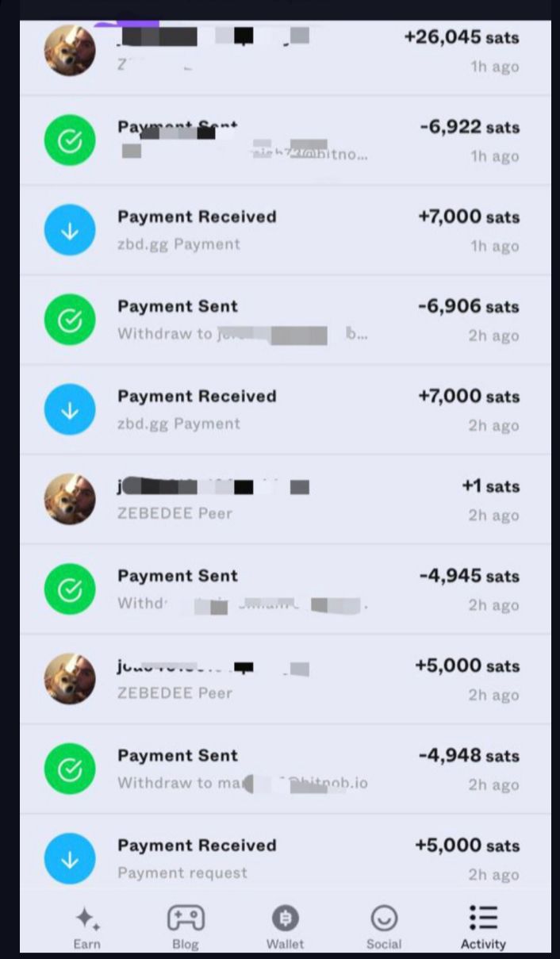The image size is (560, 959).
Task: Open the +5,000 sats ZEBEDEE Peer avatar
Action: [x=70, y=679]
